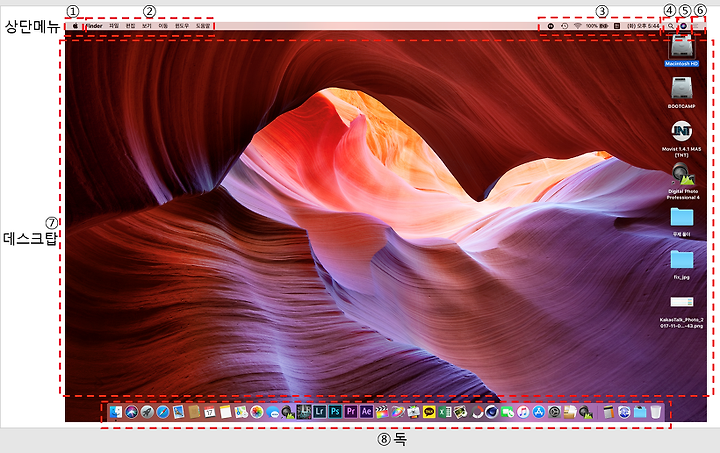
Task: Select the BOOTCAMP drive icon
Action: [682, 88]
